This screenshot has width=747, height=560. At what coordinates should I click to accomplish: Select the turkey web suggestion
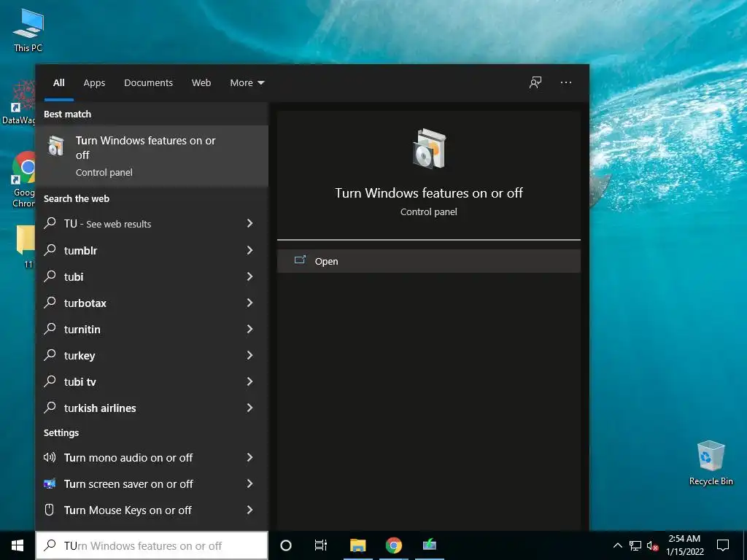pyautogui.click(x=152, y=355)
